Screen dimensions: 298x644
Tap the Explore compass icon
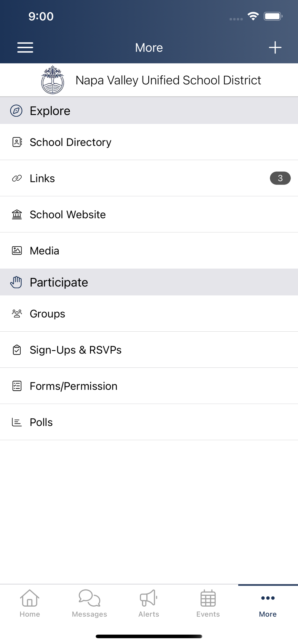coord(16,111)
